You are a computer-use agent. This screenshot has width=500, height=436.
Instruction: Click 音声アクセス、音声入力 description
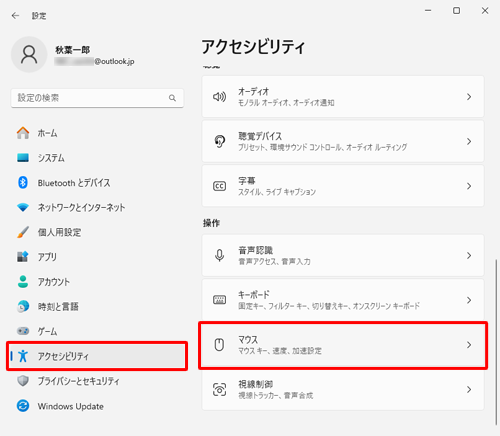point(274,261)
